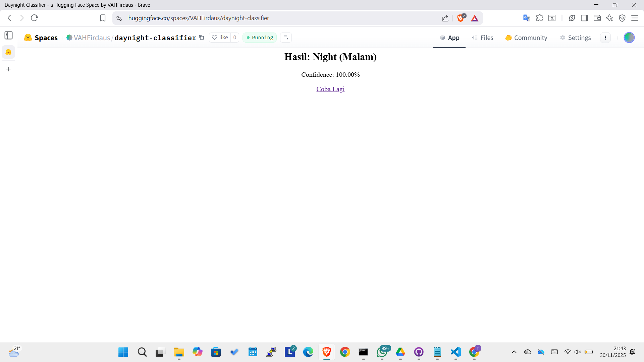Click the address bar URL field

(268, 18)
